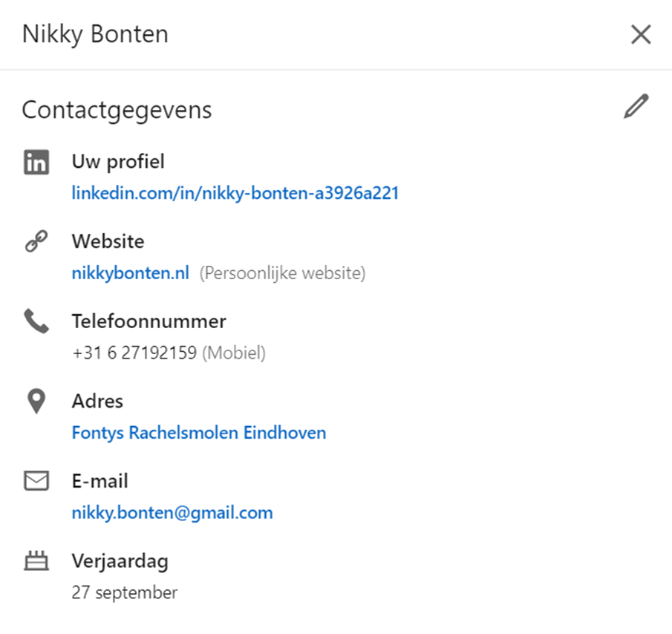This screenshot has height=634, width=672.
Task: Click the Verjaardag label
Action: click(x=120, y=561)
